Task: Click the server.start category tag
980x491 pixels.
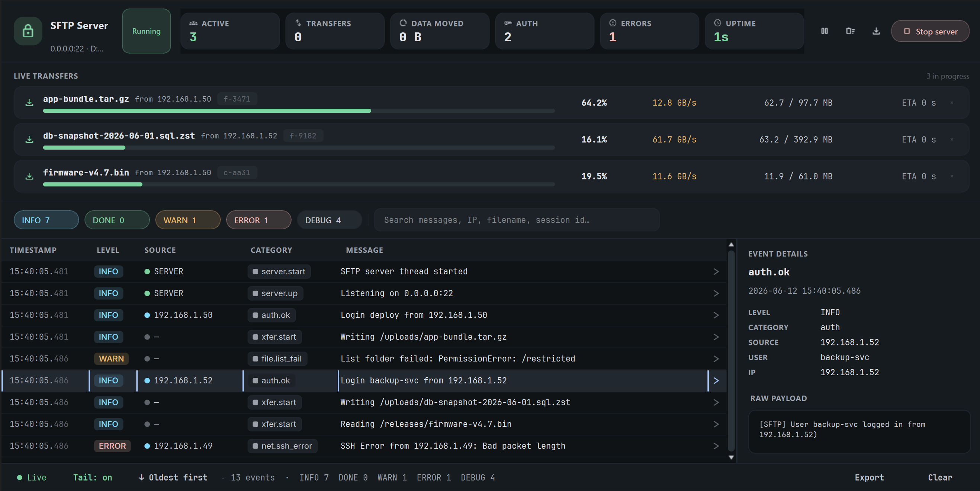Action: 279,272
